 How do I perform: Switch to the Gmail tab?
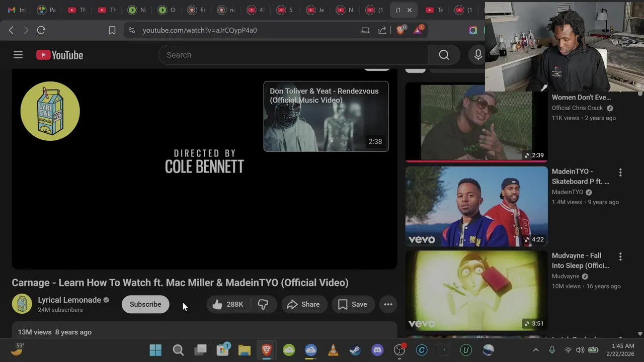pyautogui.click(x=16, y=10)
